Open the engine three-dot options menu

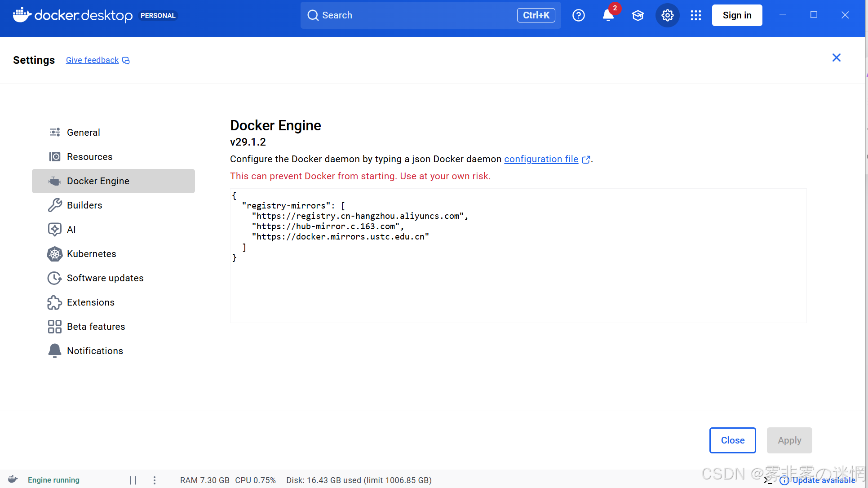click(155, 480)
